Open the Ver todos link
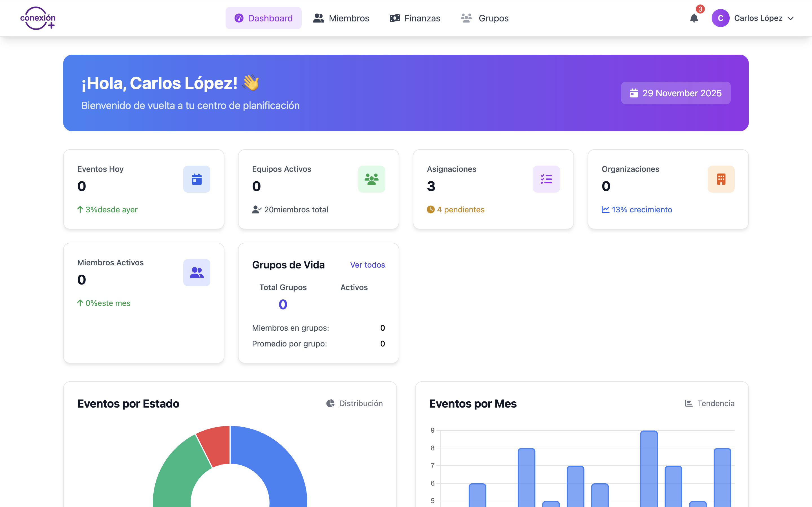Image resolution: width=812 pixels, height=507 pixels. click(367, 265)
